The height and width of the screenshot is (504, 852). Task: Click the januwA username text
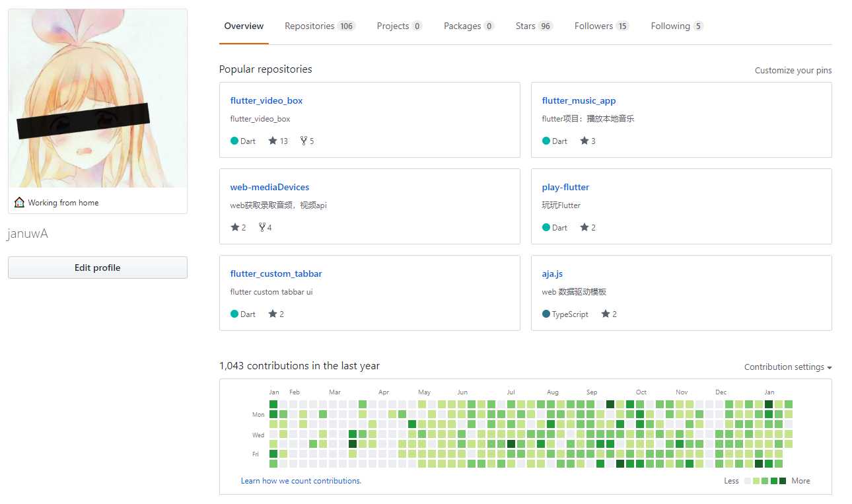point(28,234)
